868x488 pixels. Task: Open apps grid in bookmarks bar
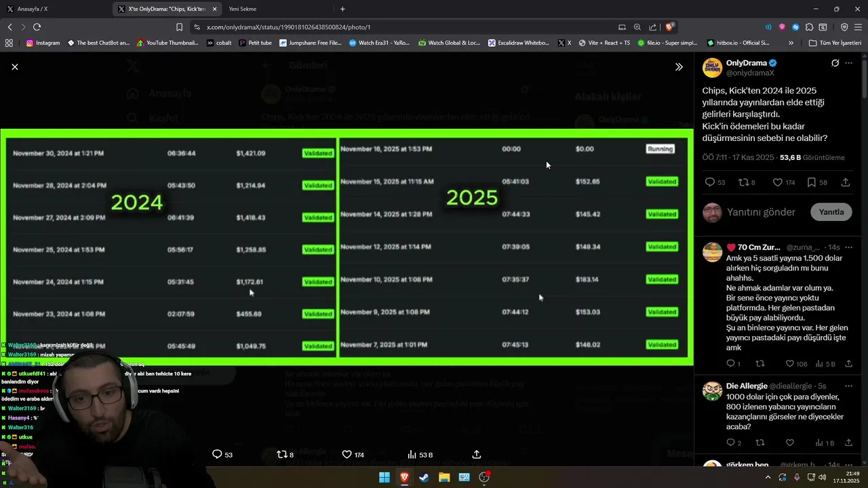(9, 43)
